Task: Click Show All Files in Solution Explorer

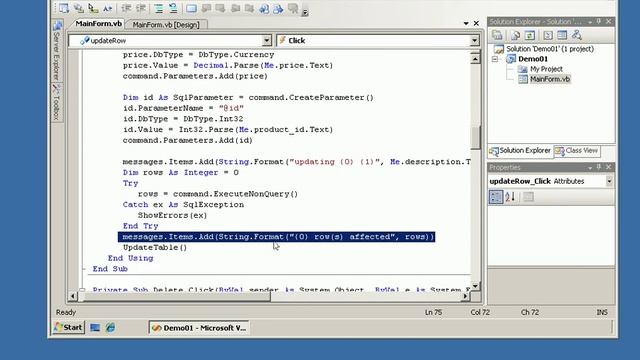Action: 516,36
